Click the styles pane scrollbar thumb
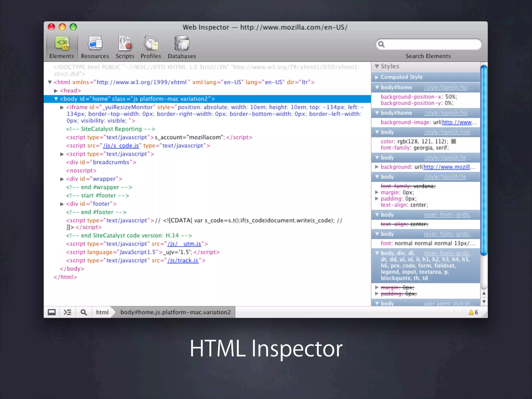532x399 pixels. point(483,160)
